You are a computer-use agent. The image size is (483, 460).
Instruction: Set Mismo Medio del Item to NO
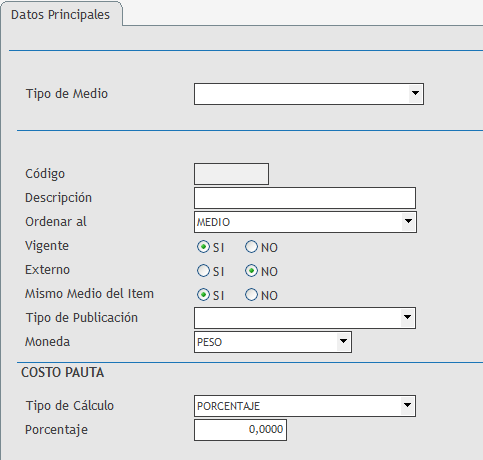(x=251, y=295)
